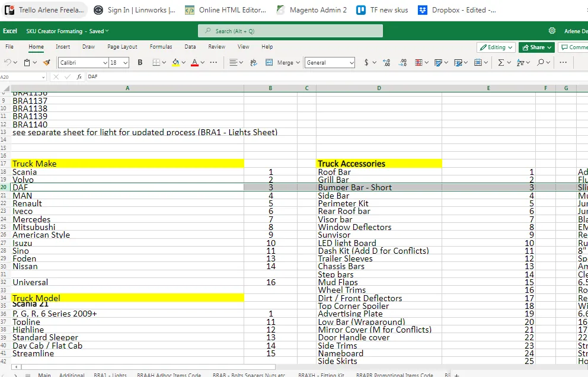Switch to the Formulas ribbon tab

click(x=161, y=46)
